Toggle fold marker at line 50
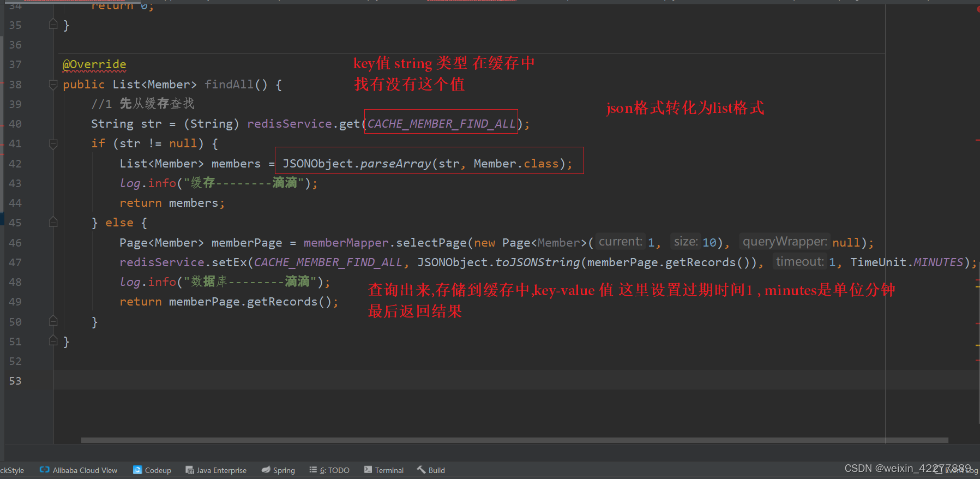Viewport: 980px width, 479px height. [53, 321]
